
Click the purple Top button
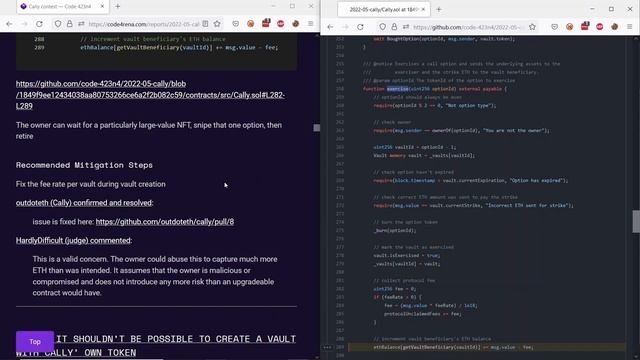tap(35, 342)
